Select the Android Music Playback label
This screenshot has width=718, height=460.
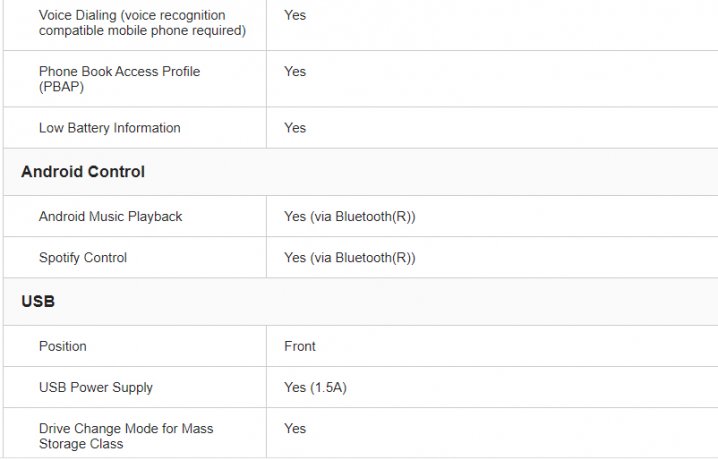[x=110, y=216]
